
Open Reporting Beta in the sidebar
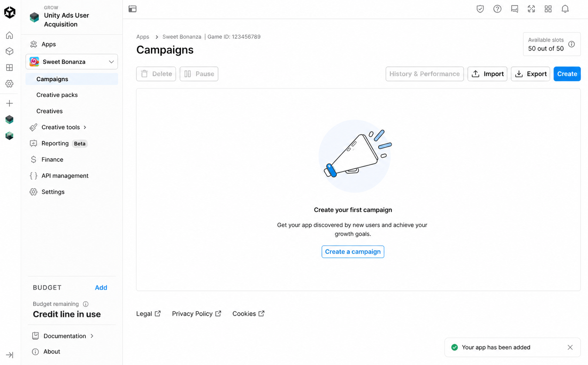pos(59,143)
